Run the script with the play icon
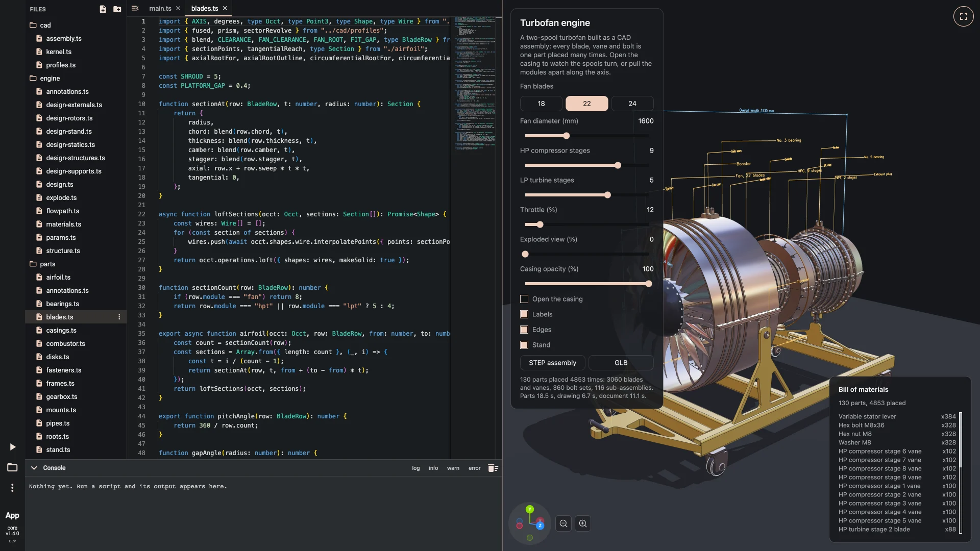This screenshot has height=551, width=980. 12,447
